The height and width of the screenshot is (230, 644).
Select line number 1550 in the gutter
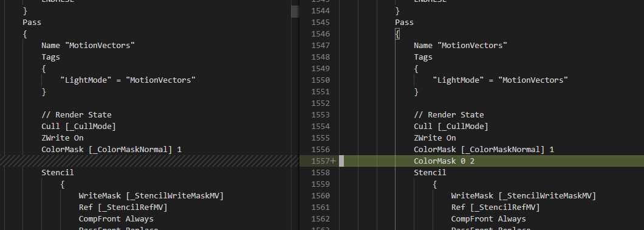coord(320,80)
